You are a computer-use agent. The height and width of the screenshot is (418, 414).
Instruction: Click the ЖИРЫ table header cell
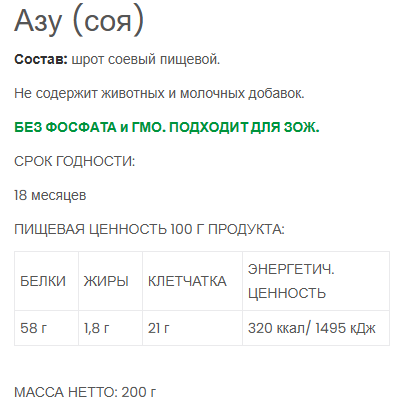click(x=110, y=281)
